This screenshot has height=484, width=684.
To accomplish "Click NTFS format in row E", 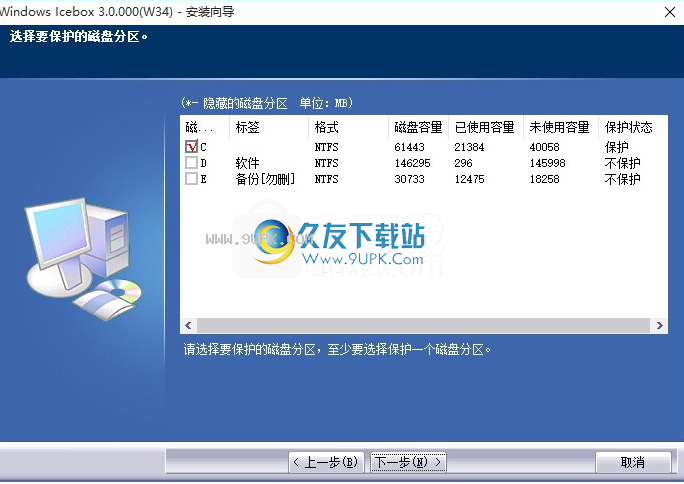I will (326, 179).
